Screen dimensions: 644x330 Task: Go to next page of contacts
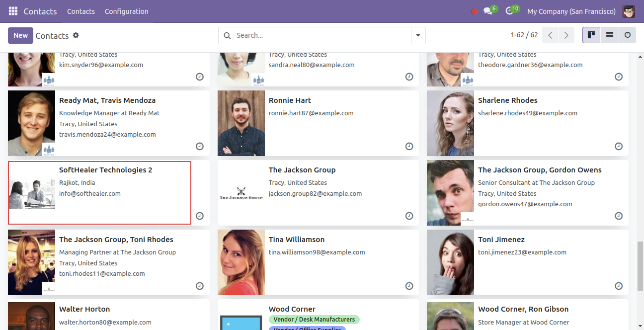[566, 35]
